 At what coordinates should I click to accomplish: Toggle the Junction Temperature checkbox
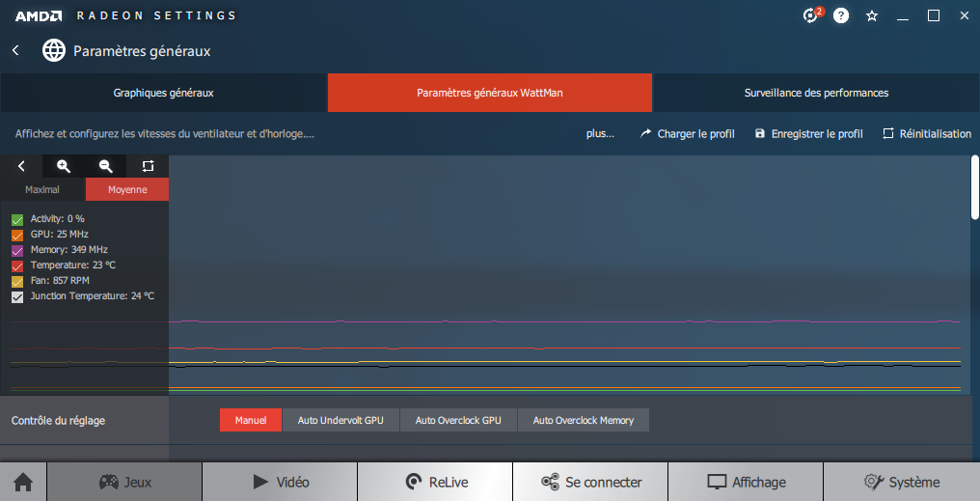17,296
